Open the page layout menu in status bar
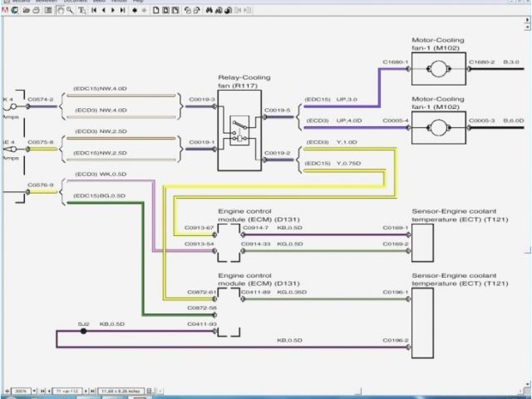532x399 pixels. point(150,390)
